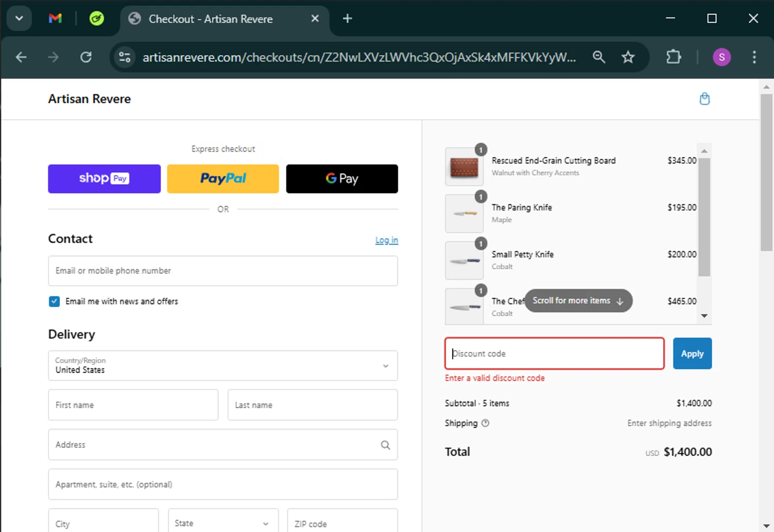Focus the Email or mobile phone number field

click(223, 271)
